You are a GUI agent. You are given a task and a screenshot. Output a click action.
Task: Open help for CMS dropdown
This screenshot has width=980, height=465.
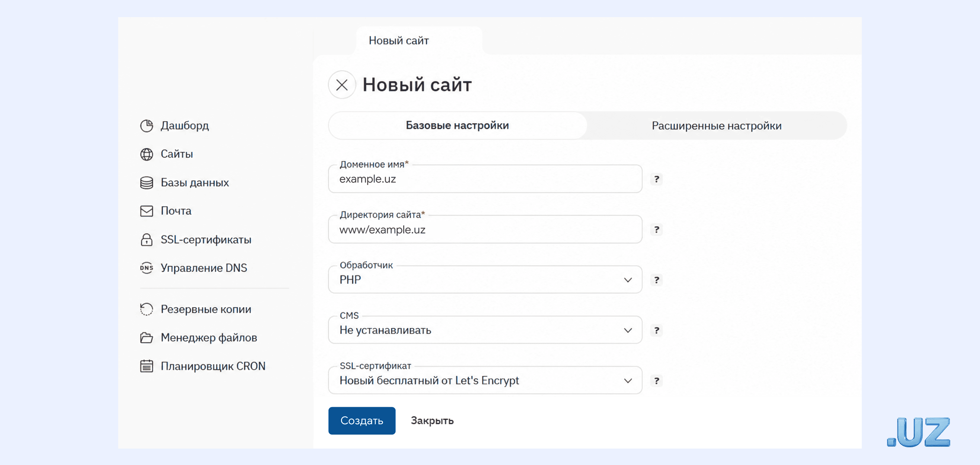pyautogui.click(x=657, y=330)
